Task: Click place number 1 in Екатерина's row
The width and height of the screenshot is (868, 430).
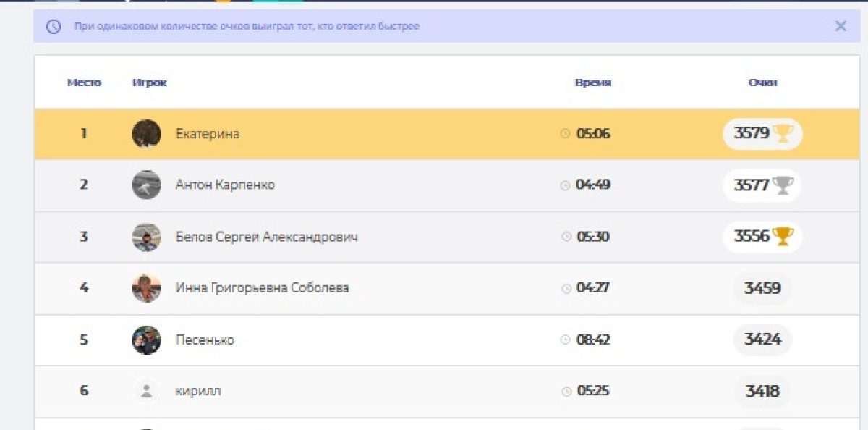Action: pyautogui.click(x=84, y=134)
